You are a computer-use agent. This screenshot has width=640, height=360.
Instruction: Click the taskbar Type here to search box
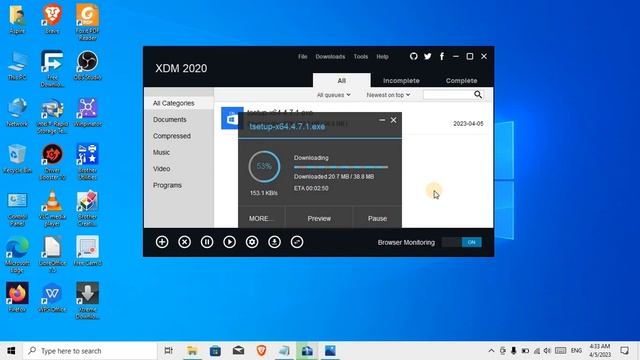(90, 351)
